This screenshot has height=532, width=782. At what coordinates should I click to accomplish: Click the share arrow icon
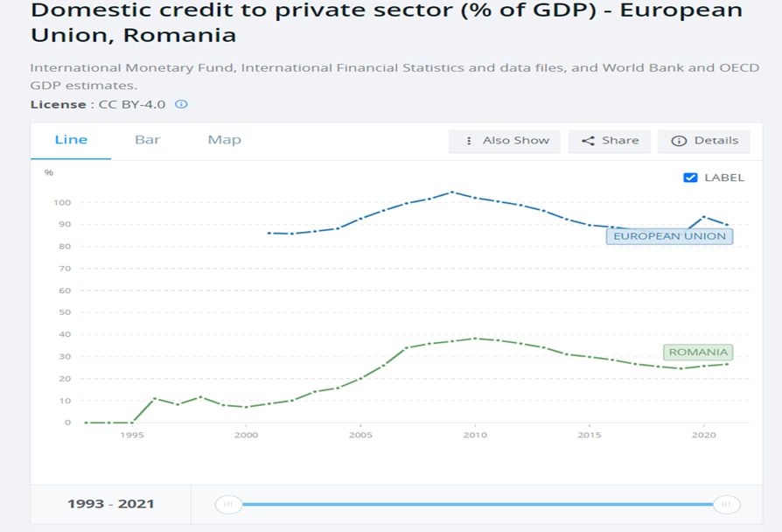coord(588,141)
